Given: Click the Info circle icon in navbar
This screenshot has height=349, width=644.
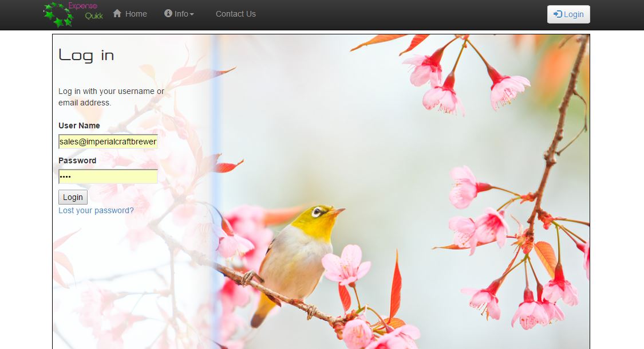Looking at the screenshot, I should tap(168, 14).
